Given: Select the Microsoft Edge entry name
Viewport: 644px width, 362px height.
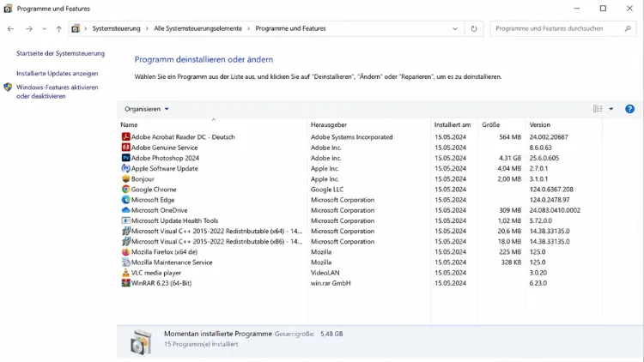Looking at the screenshot, I should [x=153, y=200].
